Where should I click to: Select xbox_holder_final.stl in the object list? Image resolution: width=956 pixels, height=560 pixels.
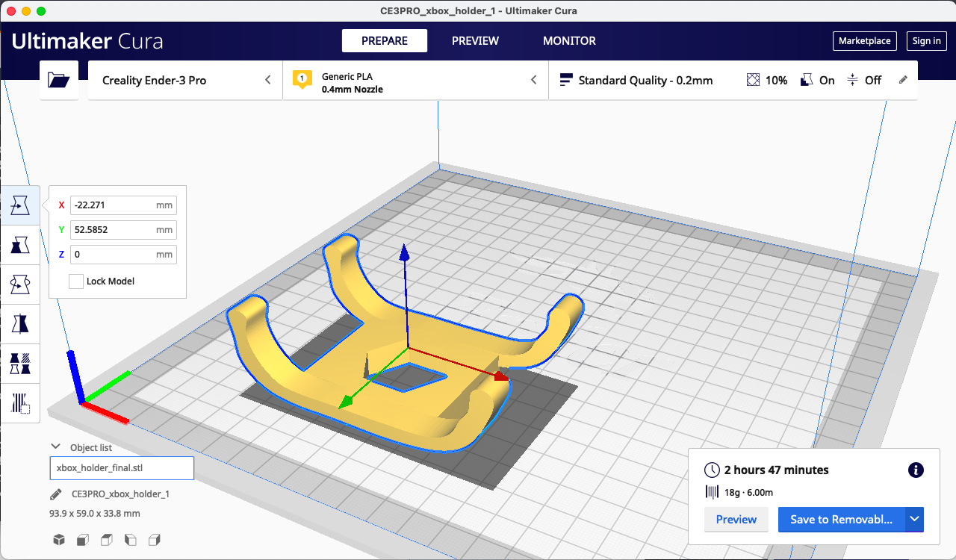point(122,468)
